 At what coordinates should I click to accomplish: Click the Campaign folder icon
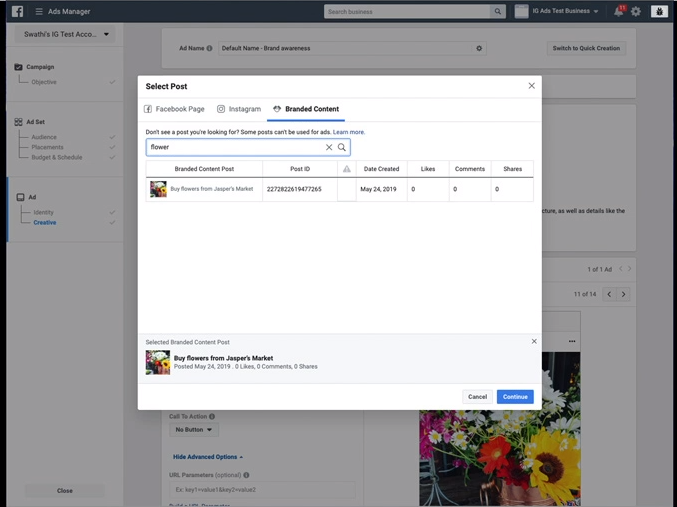click(x=18, y=67)
